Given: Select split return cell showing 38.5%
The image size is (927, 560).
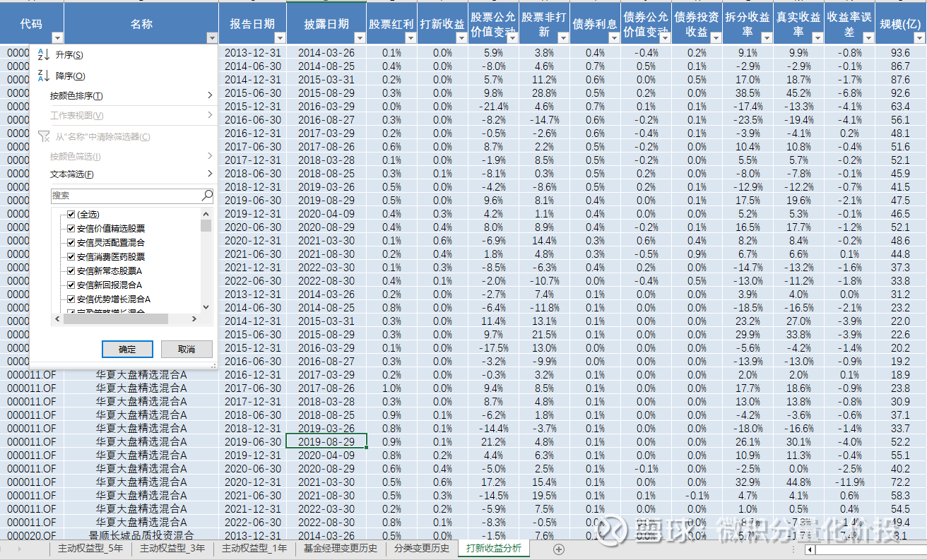Looking at the screenshot, I should (748, 93).
